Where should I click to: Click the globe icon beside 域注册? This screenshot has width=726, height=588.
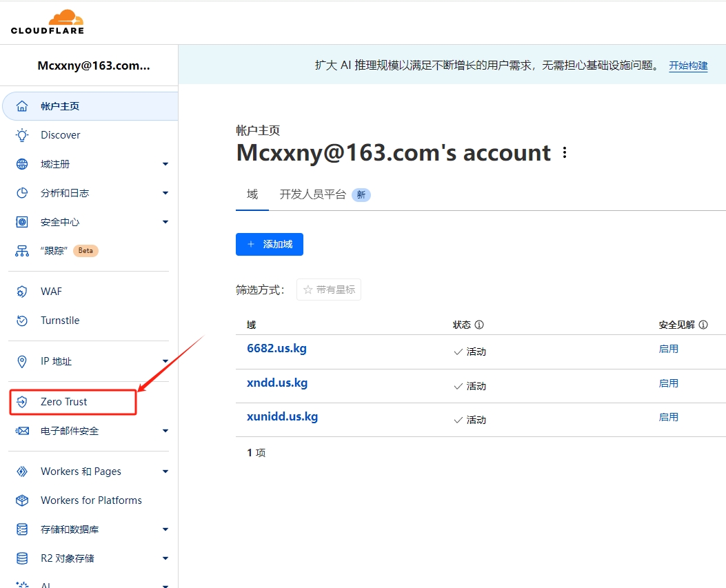(22, 164)
